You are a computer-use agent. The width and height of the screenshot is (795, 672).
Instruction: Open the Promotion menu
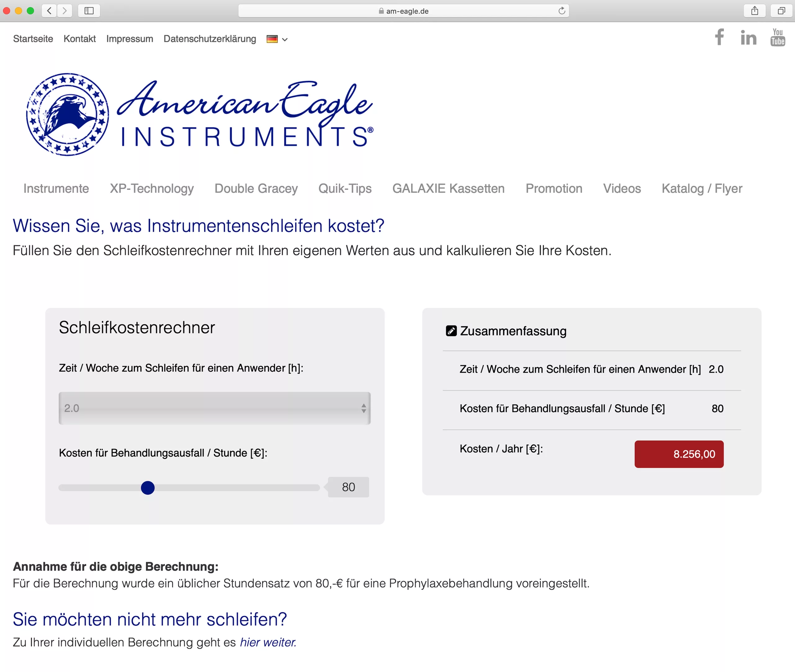pos(554,189)
